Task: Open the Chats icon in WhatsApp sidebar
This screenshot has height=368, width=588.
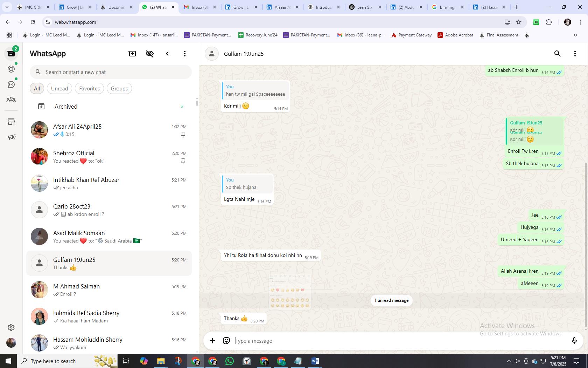Action: point(11,54)
